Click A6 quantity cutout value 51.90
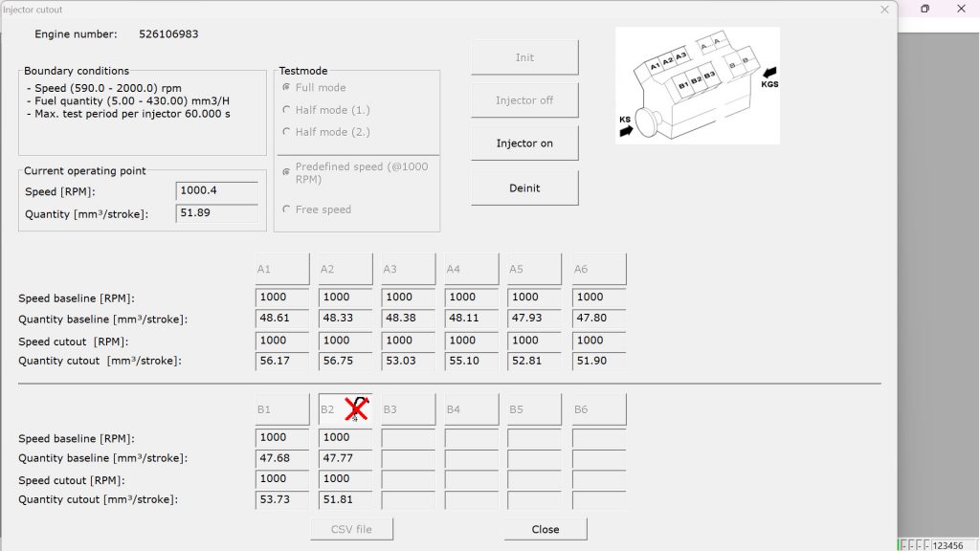Screen dimensions: 980x551 click(x=599, y=361)
